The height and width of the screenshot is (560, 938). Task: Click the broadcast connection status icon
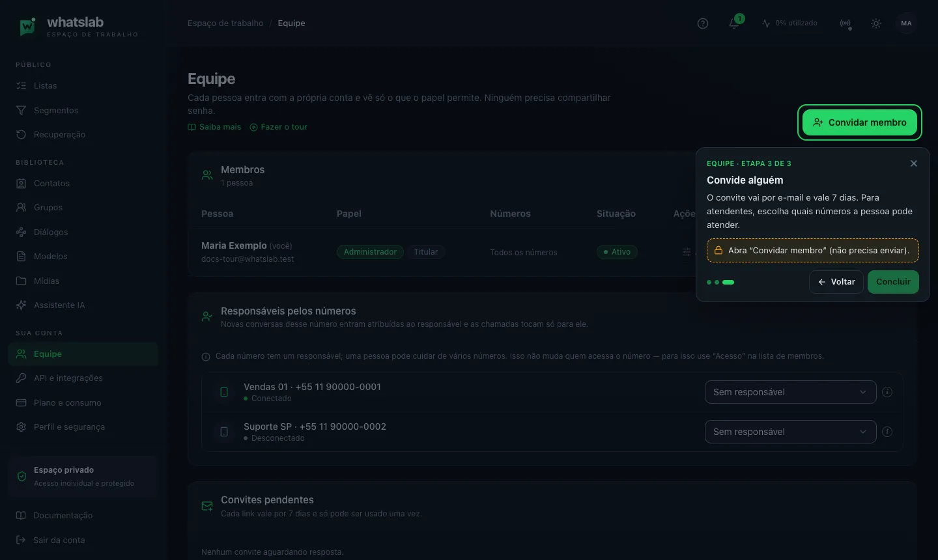tap(846, 23)
